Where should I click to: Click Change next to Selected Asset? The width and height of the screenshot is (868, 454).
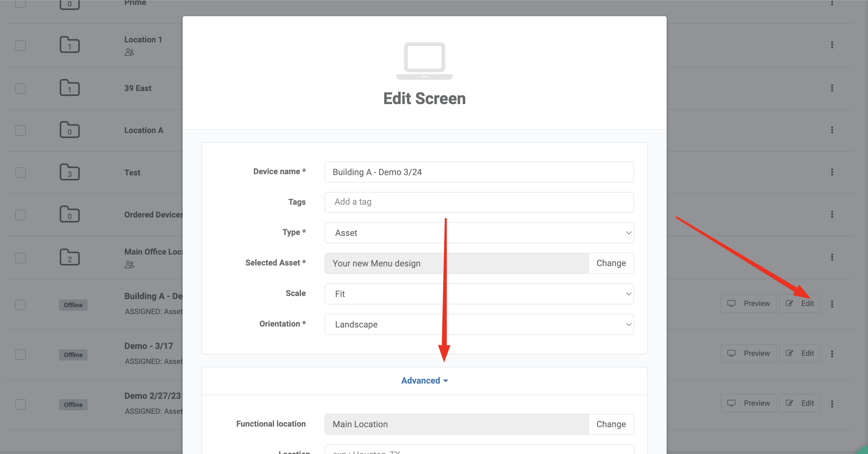coord(610,263)
